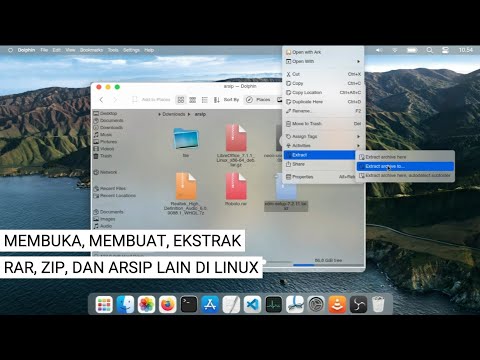Open Downloads in Places sidebar
This screenshot has height=360, width=480.
coord(108,127)
